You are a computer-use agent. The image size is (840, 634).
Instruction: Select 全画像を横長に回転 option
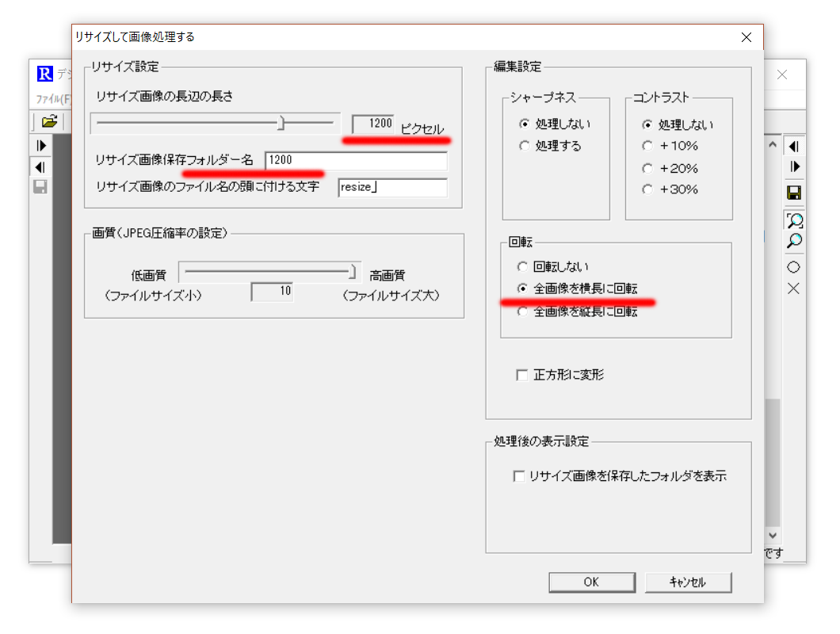click(x=578, y=288)
